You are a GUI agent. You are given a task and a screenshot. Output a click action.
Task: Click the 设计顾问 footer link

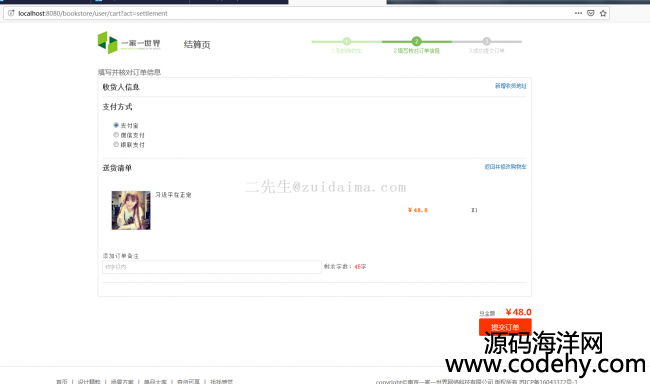[89, 382]
